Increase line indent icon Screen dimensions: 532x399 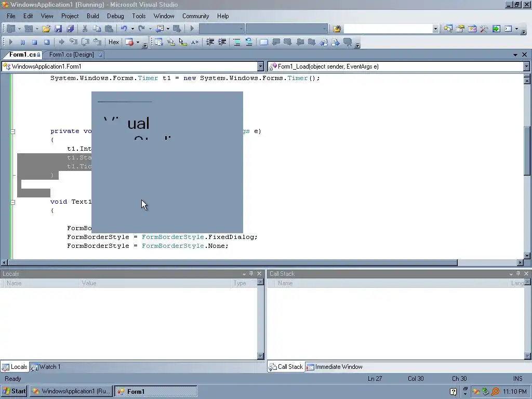click(x=222, y=42)
